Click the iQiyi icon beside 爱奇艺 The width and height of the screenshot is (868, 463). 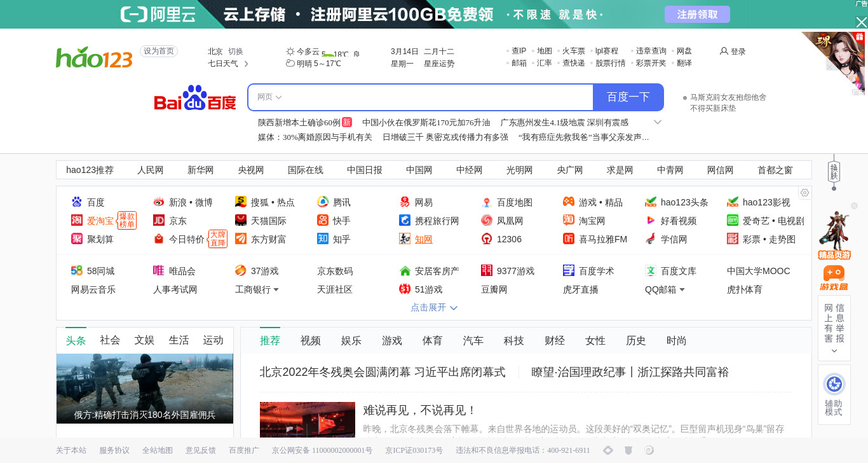[x=733, y=221]
